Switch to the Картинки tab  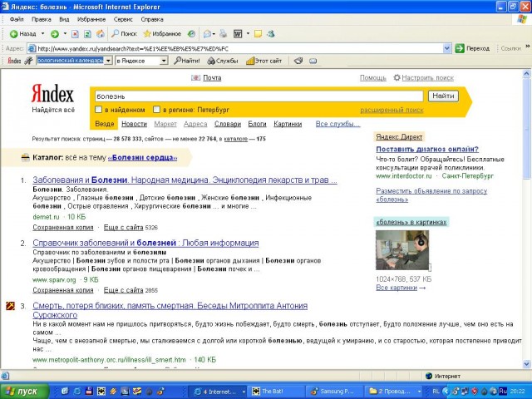[x=288, y=124]
